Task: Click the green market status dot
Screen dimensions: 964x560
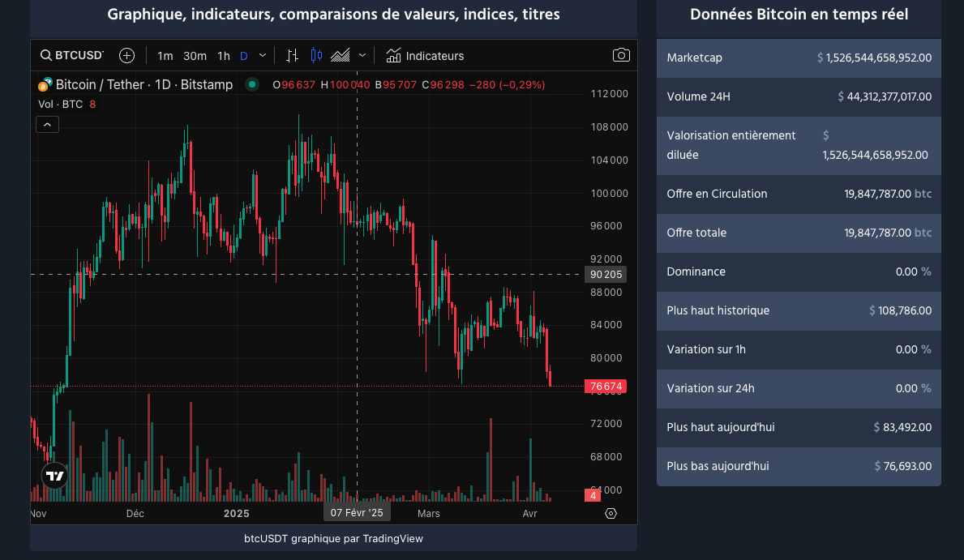Action: (x=252, y=85)
